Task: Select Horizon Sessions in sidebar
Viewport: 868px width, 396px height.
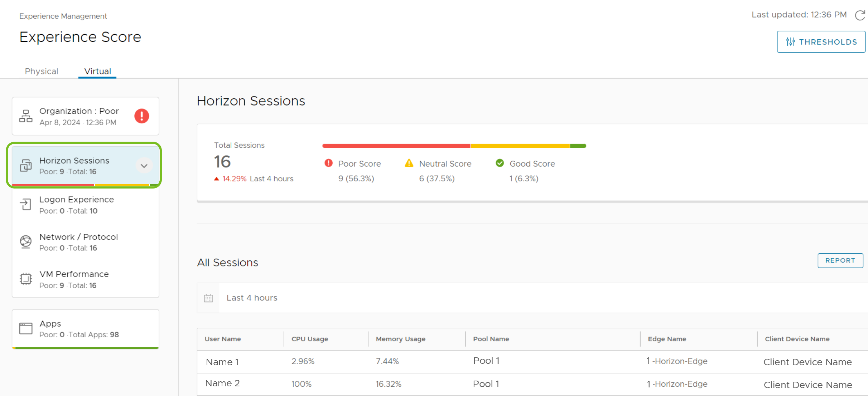Action: tap(86, 166)
